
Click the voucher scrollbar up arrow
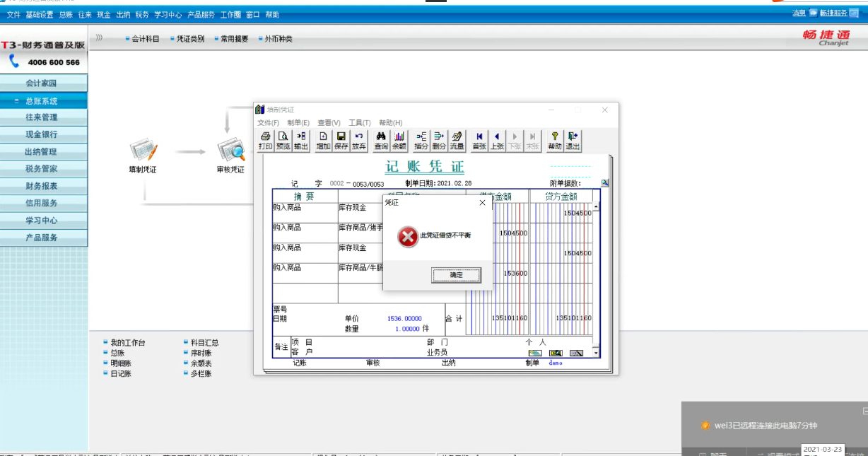pos(596,207)
